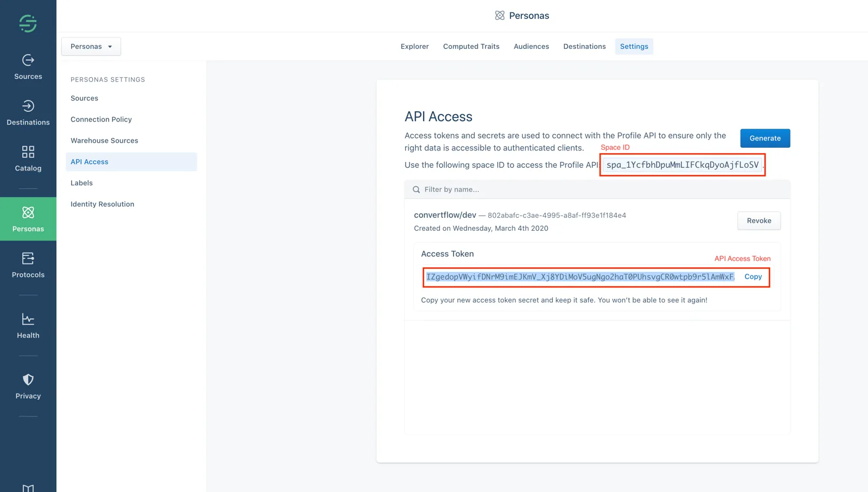
Task: Open Destinations in the main sidebar
Action: click(x=28, y=113)
